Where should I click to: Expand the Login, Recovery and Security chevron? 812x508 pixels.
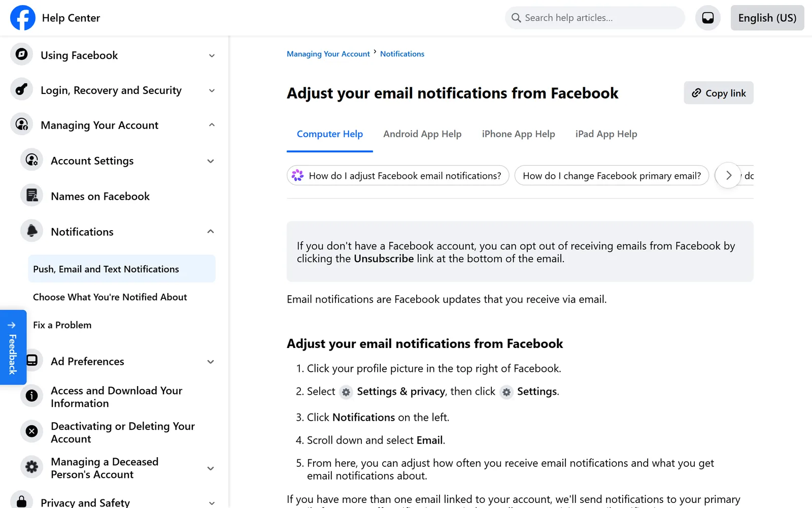click(x=212, y=90)
